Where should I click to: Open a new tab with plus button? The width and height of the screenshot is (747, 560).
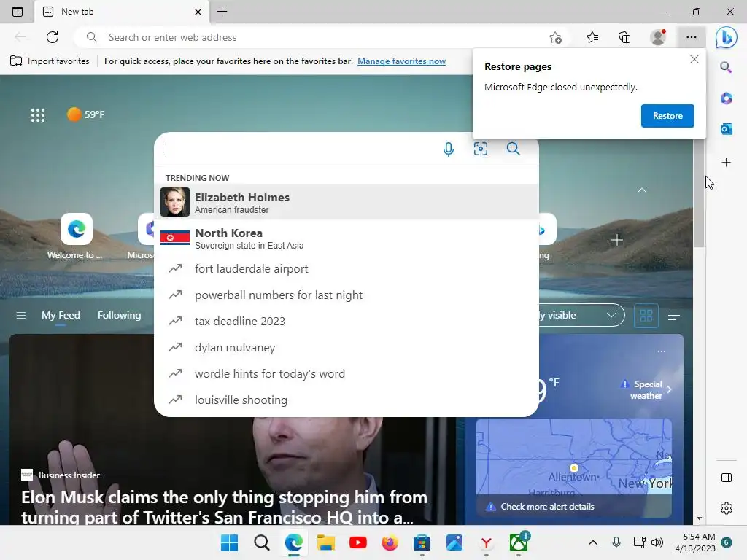pyautogui.click(x=222, y=12)
